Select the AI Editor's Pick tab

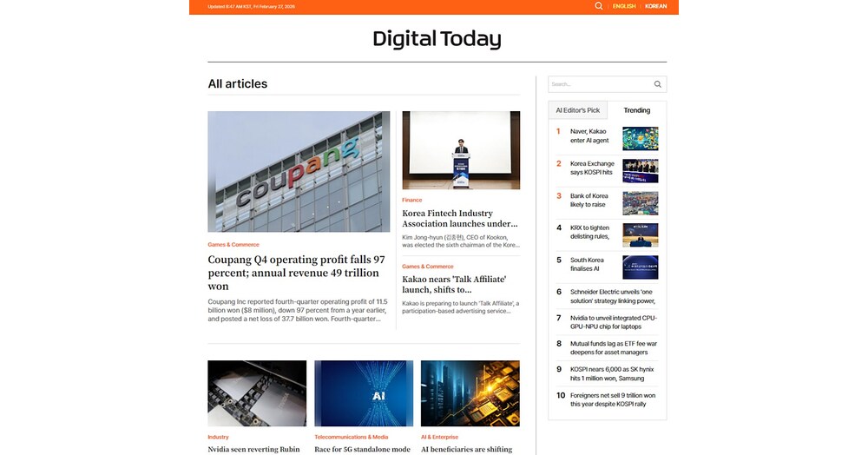pos(578,110)
